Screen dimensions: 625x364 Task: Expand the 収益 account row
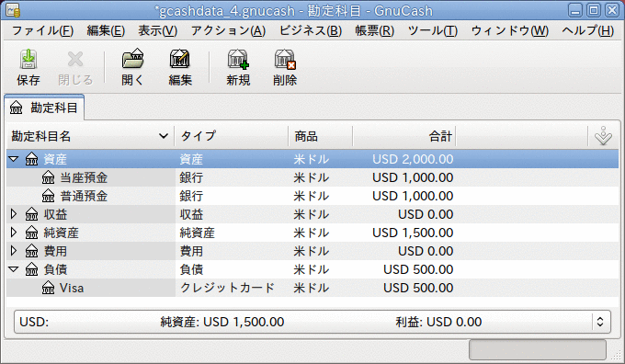click(14, 214)
